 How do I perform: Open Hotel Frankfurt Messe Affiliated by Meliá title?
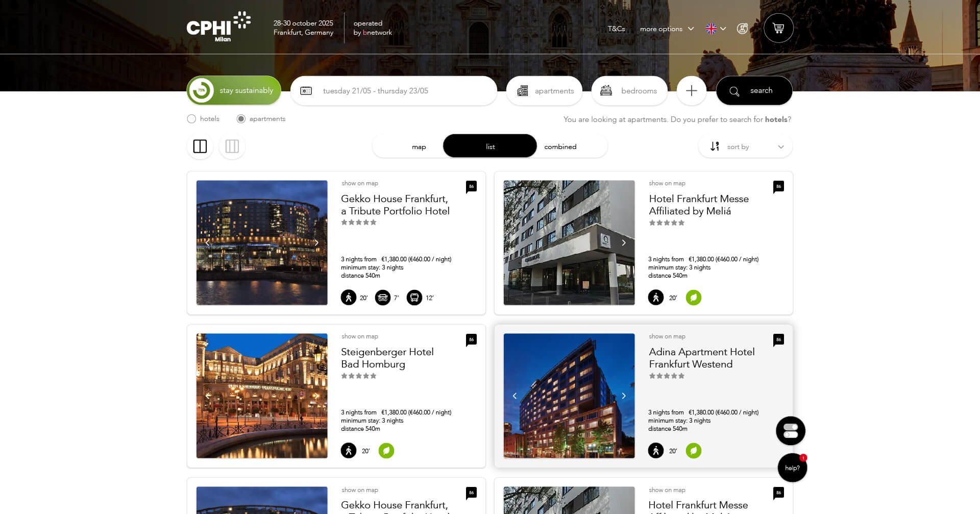[699, 205]
